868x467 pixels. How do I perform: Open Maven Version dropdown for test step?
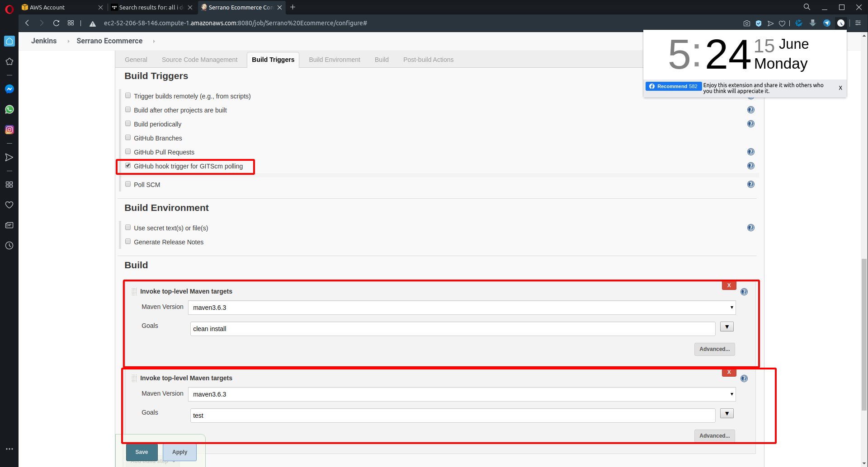[462, 394]
